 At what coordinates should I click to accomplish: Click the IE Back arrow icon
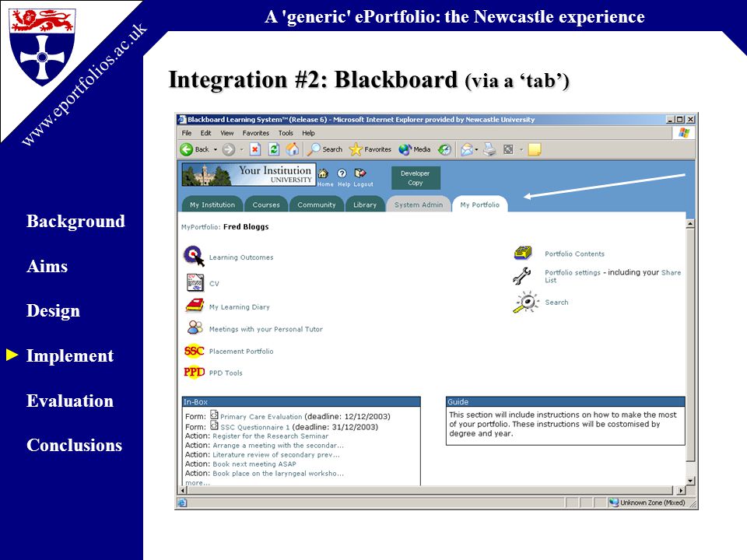[x=186, y=149]
